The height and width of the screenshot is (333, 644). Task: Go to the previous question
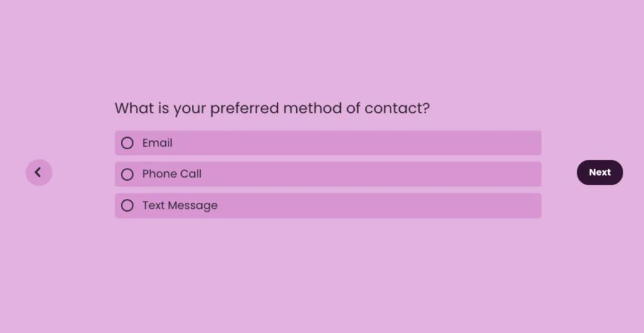[38, 172]
